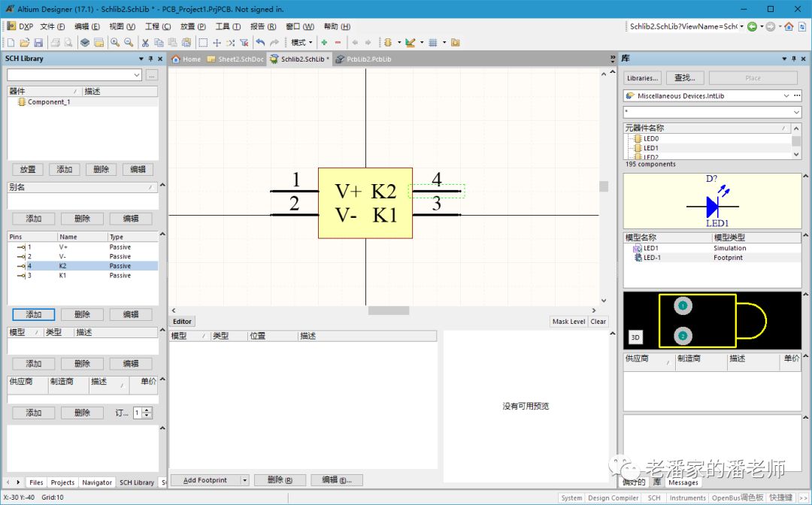Screen dimensions: 812x505
Task: Click the Clear button below the editor
Action: (598, 322)
